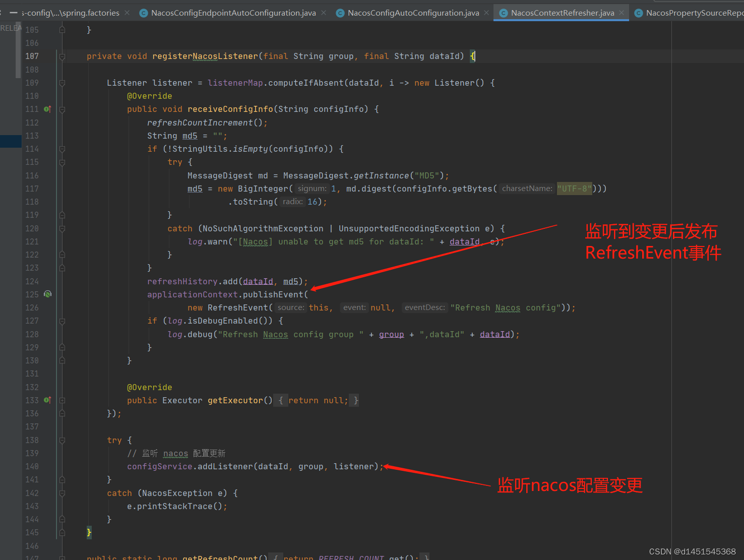The height and width of the screenshot is (560, 744).
Task: Collapse receiveConfigInfo method fold at line 111
Action: [x=62, y=109]
